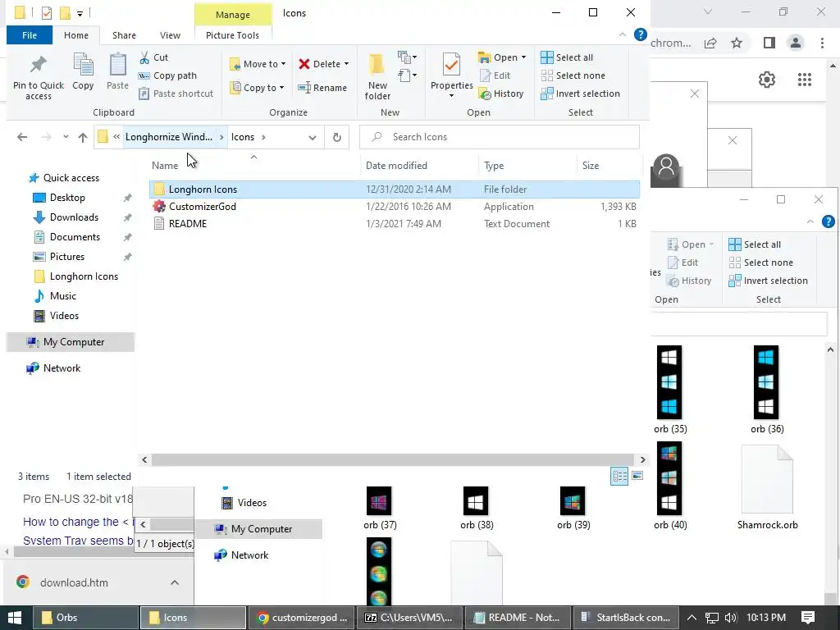
Task: Click the Copy ribbon icon
Action: coord(83,65)
